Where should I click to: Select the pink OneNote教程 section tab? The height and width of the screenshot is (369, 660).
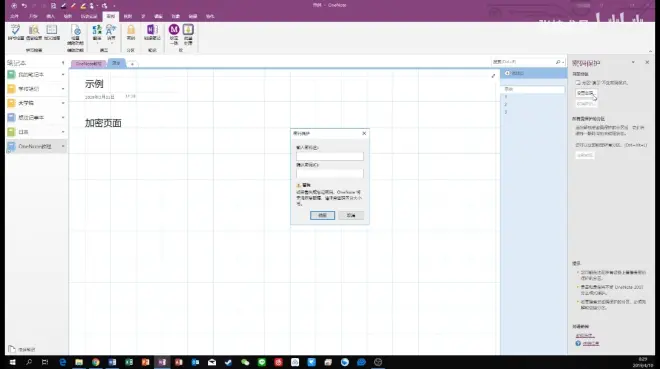coord(88,64)
